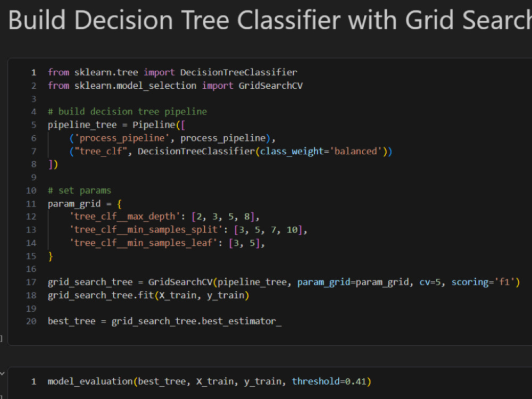532x399 pixels.
Task: Click the class_weight='balanced' argument
Action: [x=321, y=151]
